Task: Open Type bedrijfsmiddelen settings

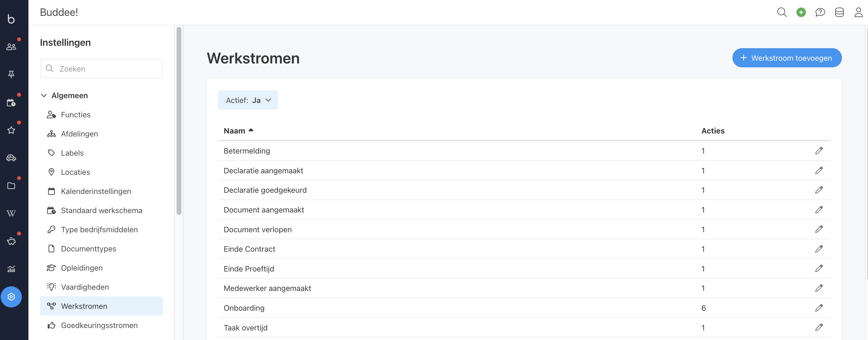Action: coord(101,230)
